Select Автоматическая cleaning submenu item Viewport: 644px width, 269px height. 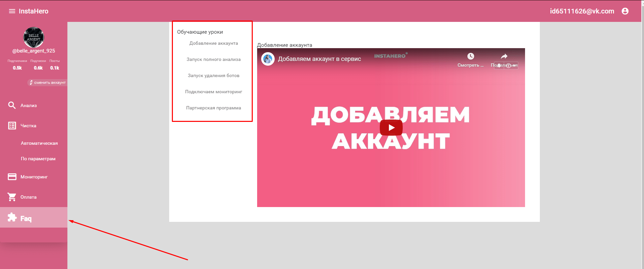pos(39,143)
